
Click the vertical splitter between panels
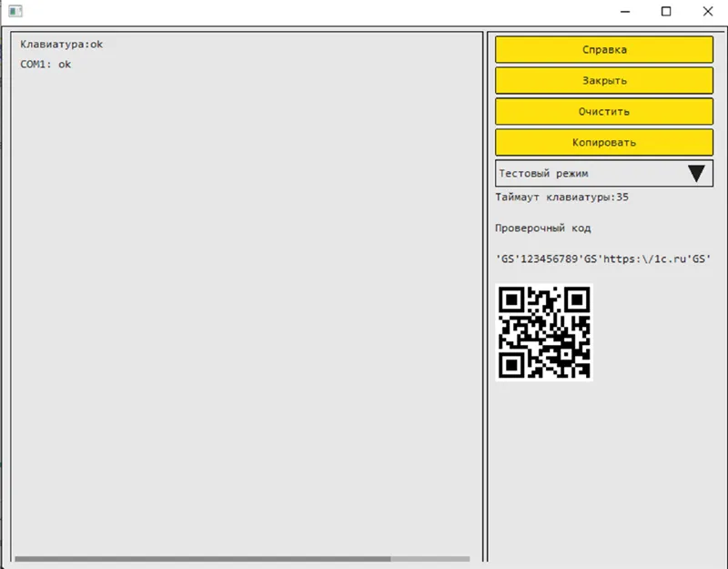click(485, 297)
